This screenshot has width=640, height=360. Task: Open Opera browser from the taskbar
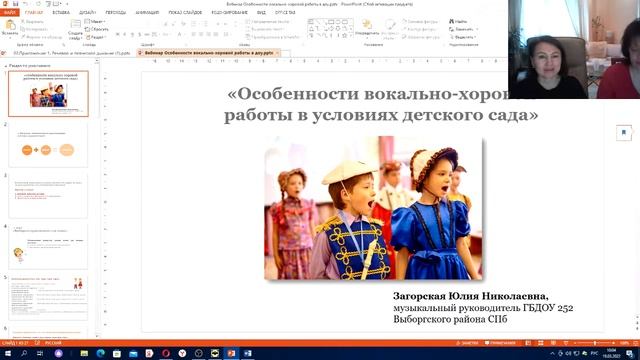166,353
